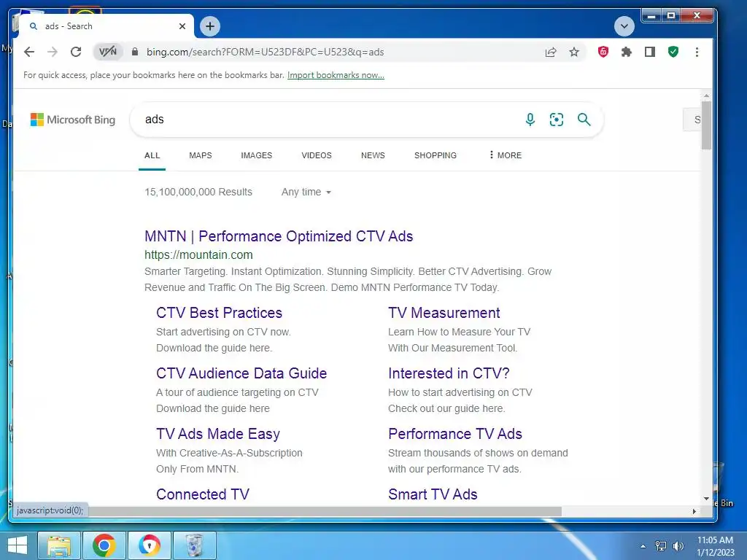Click the horizontal scrollbar thumb
Screen dimensions: 747x560
(325, 511)
